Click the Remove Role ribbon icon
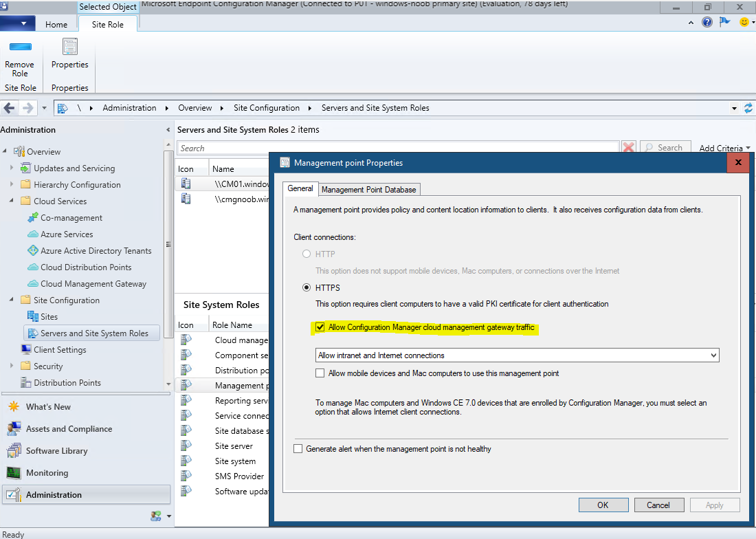Image resolution: width=756 pixels, height=539 pixels. [x=20, y=47]
